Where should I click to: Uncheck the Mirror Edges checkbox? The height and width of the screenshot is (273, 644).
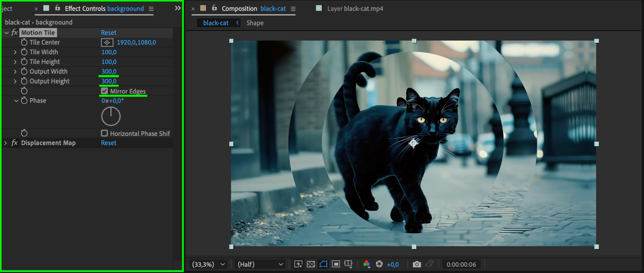pos(104,91)
